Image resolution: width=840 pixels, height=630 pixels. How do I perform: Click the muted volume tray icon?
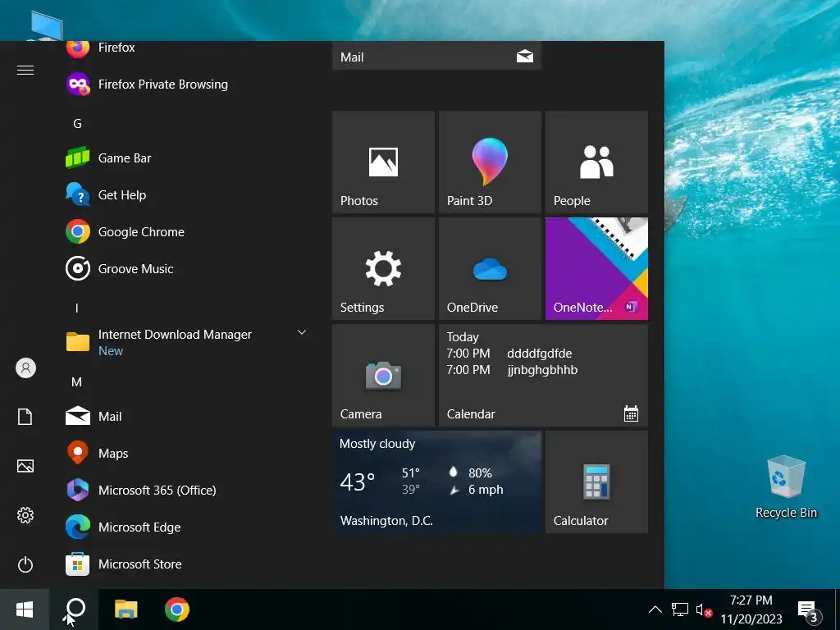tap(703, 609)
